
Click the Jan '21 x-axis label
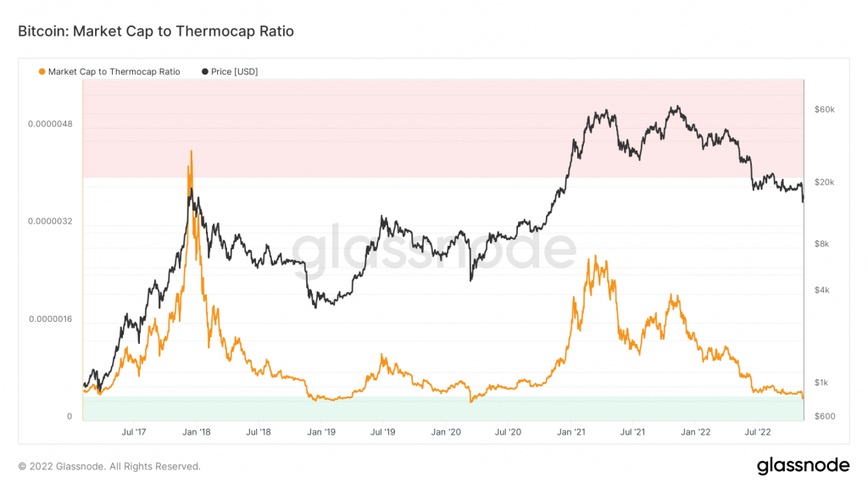click(571, 432)
